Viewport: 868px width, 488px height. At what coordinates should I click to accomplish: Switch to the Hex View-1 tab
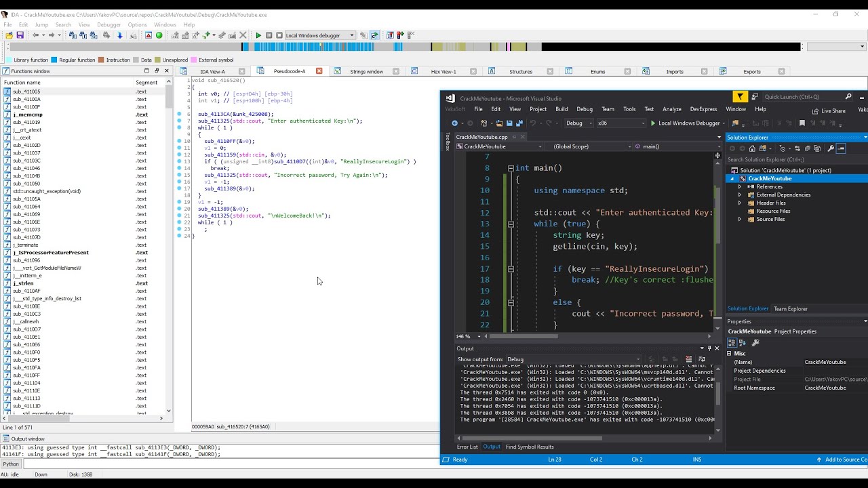point(443,71)
